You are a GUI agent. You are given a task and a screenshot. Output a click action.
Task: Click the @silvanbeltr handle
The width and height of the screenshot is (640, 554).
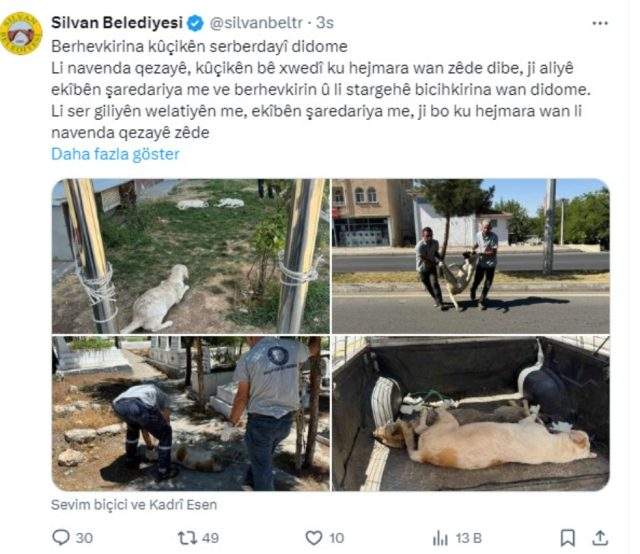[x=256, y=23]
